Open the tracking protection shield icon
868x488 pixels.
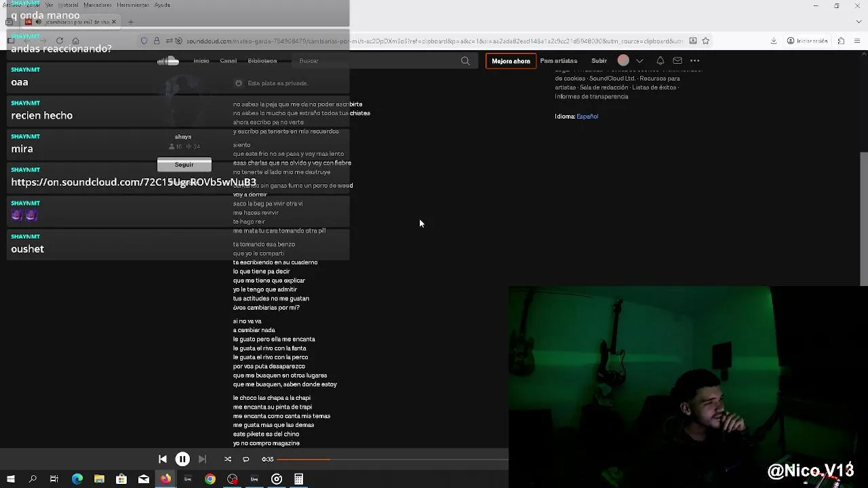pos(144,41)
